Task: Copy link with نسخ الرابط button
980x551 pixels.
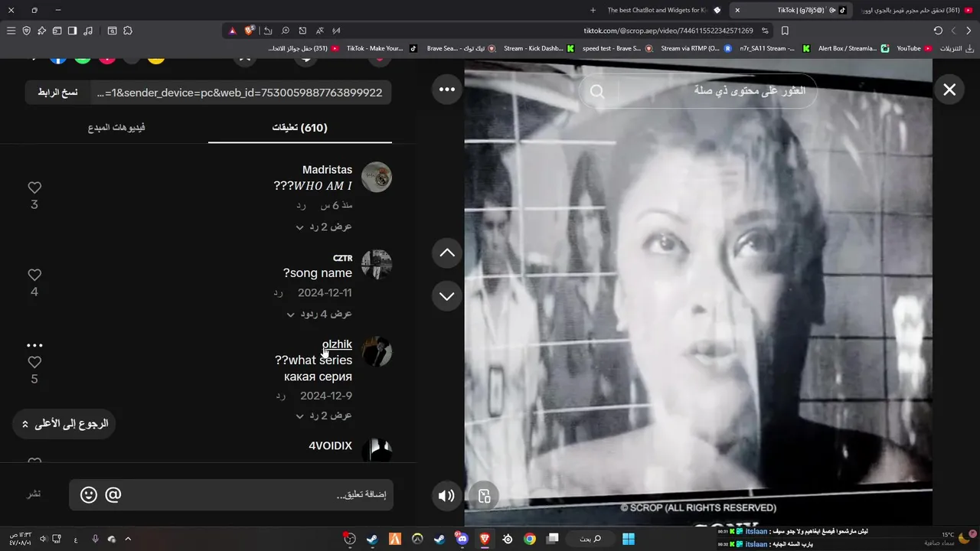Action: tap(57, 93)
